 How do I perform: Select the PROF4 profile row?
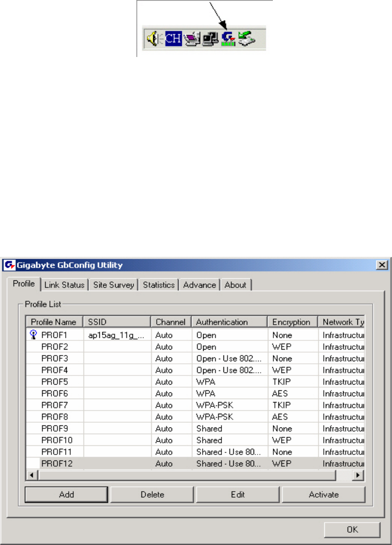click(x=195, y=370)
